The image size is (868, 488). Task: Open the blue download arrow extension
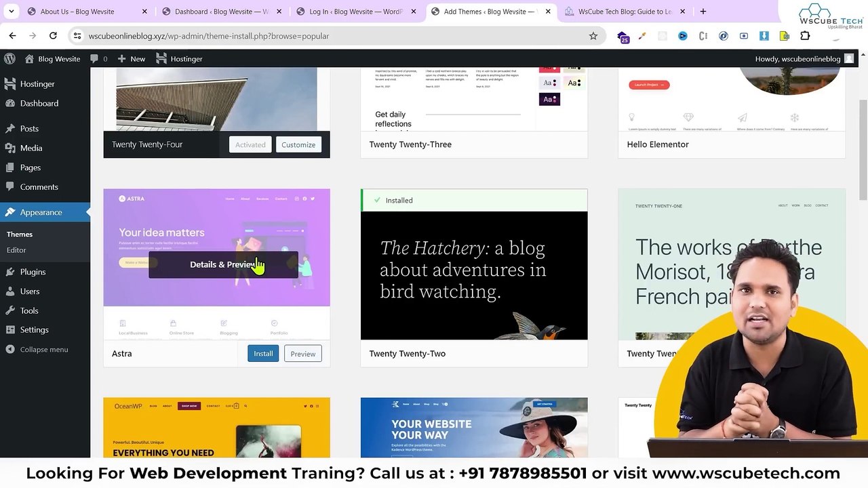point(764,36)
